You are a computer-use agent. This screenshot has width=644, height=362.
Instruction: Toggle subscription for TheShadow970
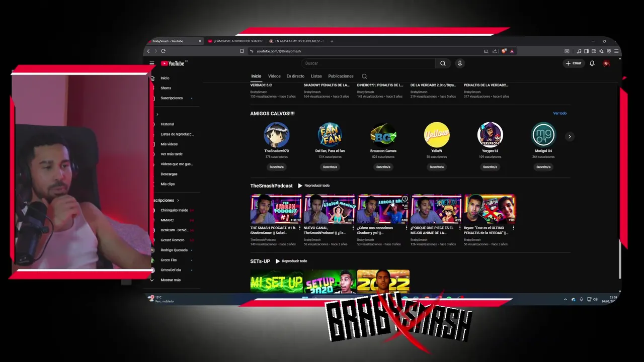coord(277,167)
